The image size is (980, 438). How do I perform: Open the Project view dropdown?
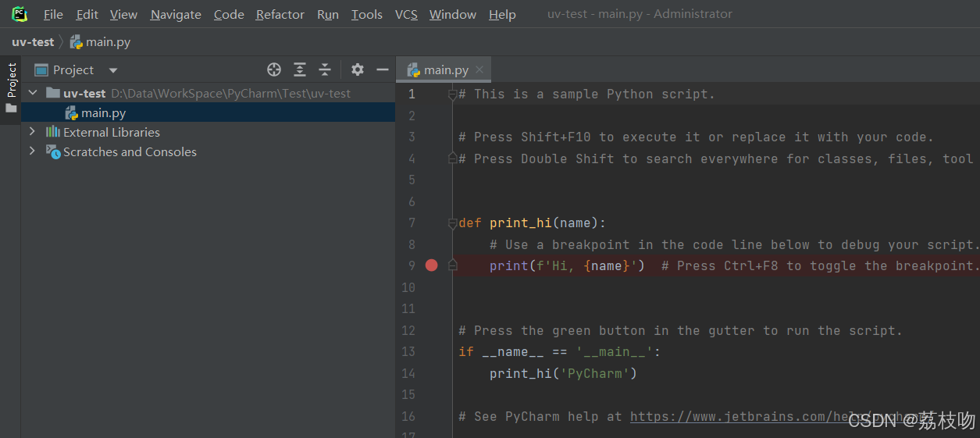113,70
